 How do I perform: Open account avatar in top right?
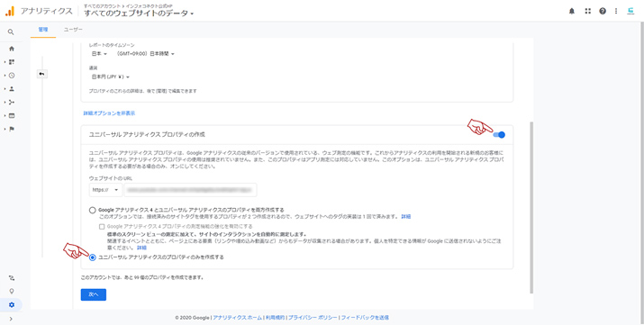click(630, 11)
